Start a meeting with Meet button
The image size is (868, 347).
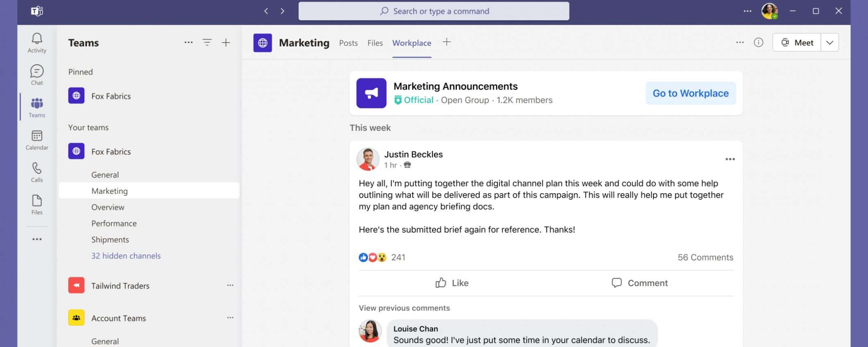[797, 43]
